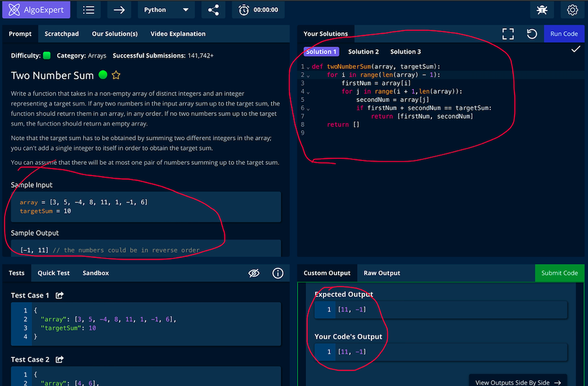Click the return [] code line

click(x=343, y=125)
